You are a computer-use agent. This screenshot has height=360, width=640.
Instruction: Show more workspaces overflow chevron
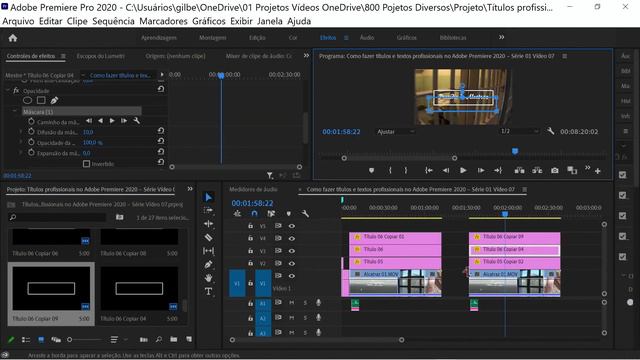(502, 37)
